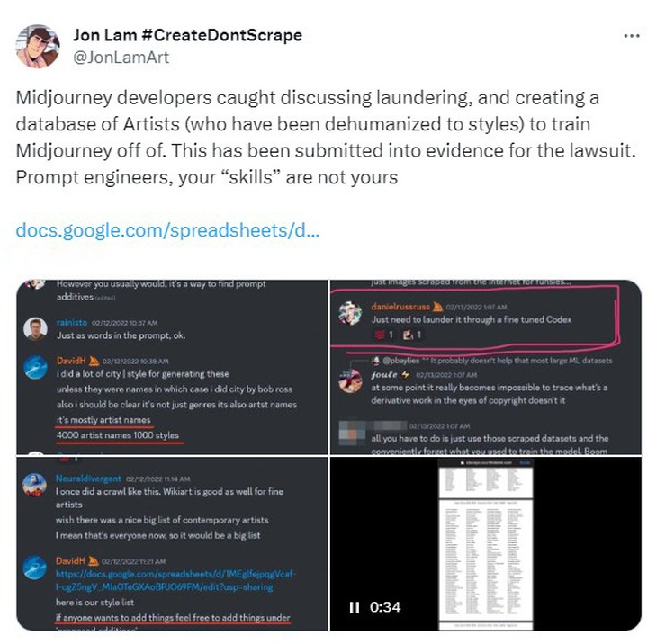Screen dimensions: 657x644
Task: Open the Google spreadsheet URL posted by DavidH
Action: [x=176, y=580]
